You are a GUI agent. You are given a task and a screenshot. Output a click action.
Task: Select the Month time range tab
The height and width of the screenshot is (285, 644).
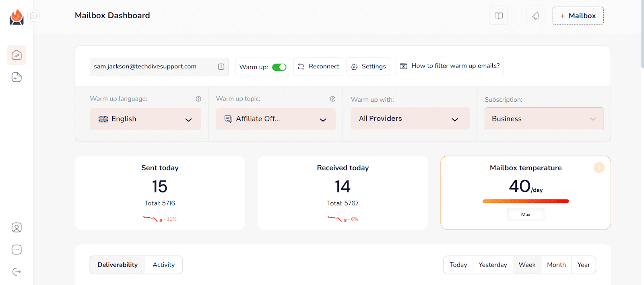click(556, 265)
